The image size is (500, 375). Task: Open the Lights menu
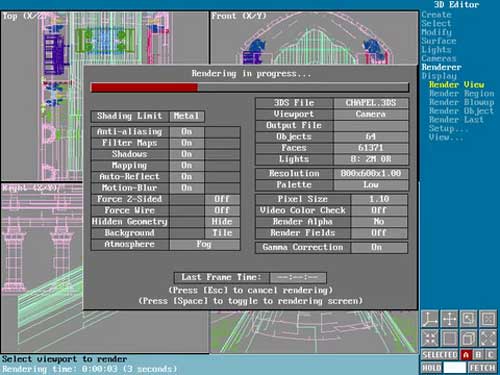436,50
